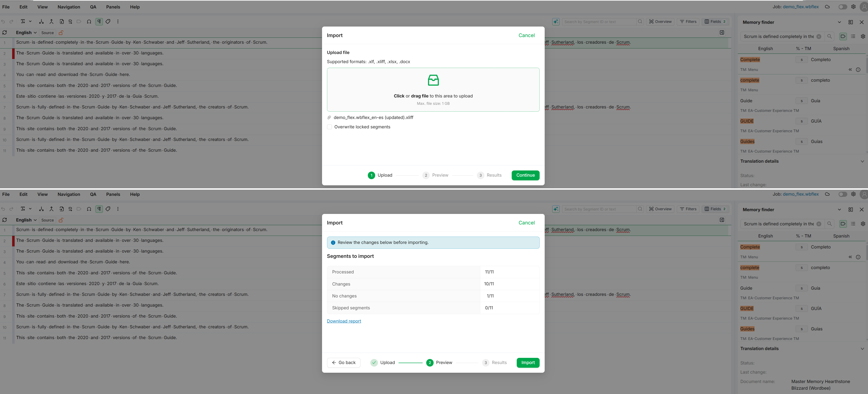Image resolution: width=868 pixels, height=394 pixels.
Task: Click Split segment icon in the Preview-step window
Action: [x=41, y=209]
